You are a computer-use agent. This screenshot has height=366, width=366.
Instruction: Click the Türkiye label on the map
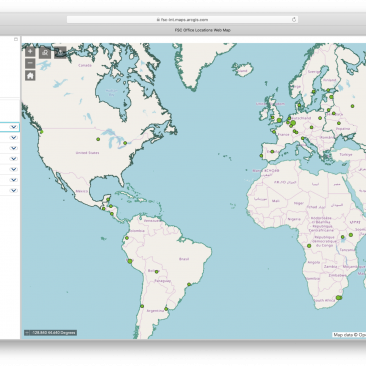(x=346, y=155)
